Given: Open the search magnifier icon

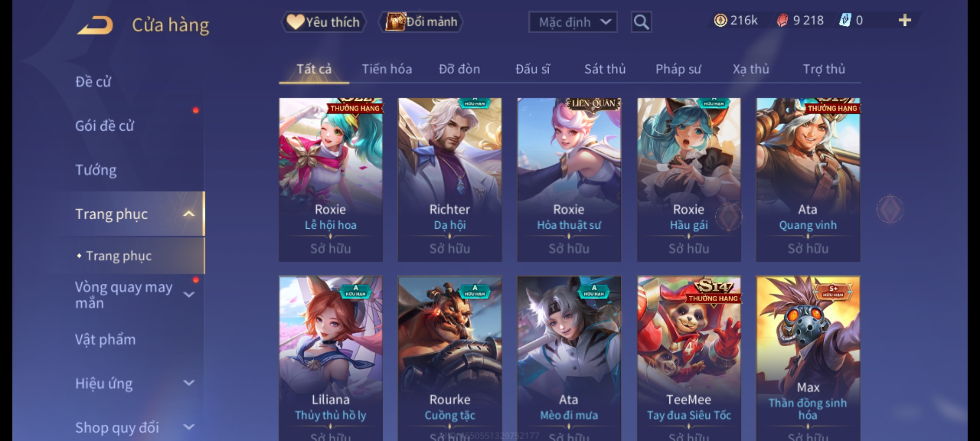Looking at the screenshot, I should [x=641, y=22].
